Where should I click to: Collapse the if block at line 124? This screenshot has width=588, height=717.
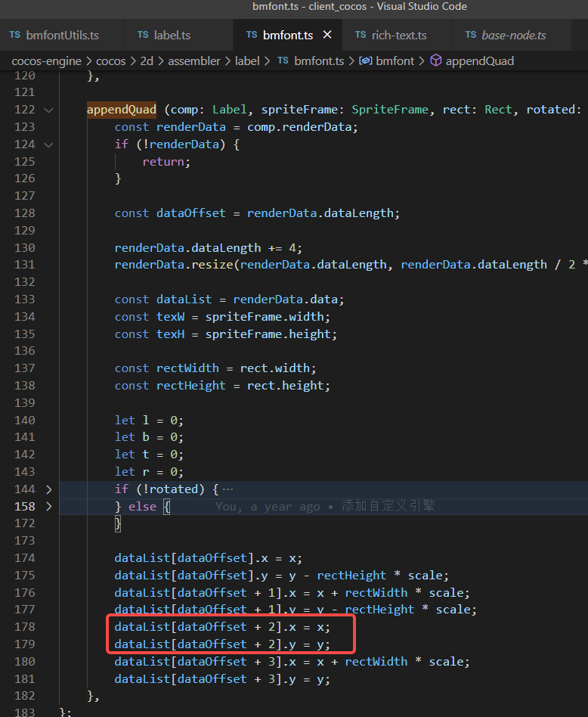48,145
